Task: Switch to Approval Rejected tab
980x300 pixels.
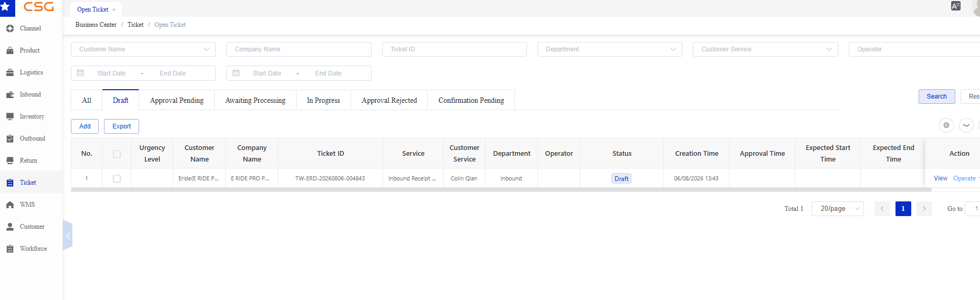Action: coord(389,100)
